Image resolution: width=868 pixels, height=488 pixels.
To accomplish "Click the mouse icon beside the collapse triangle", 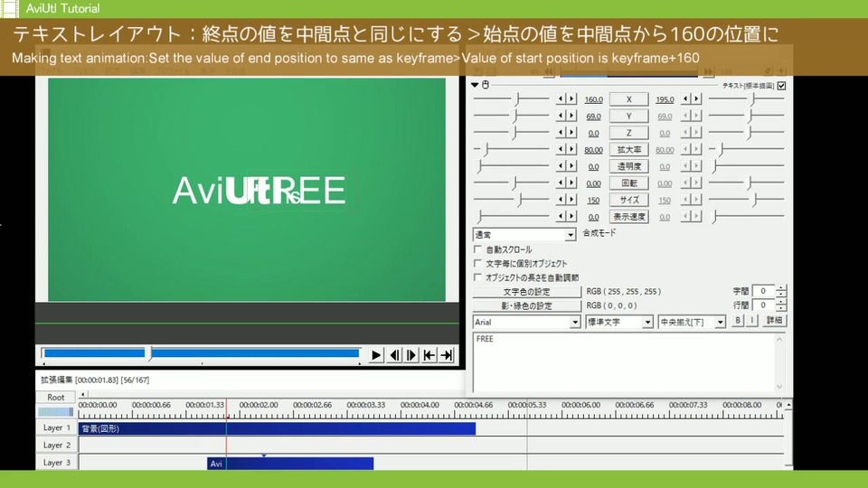I will [x=486, y=85].
